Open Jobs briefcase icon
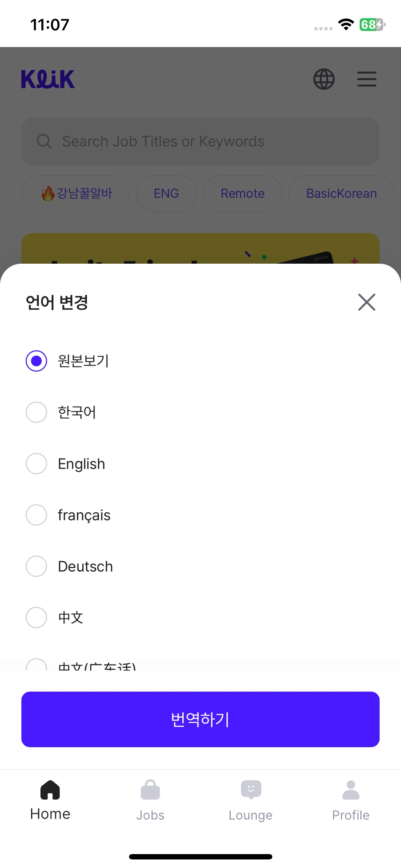This screenshot has width=401, height=868. pos(150,790)
